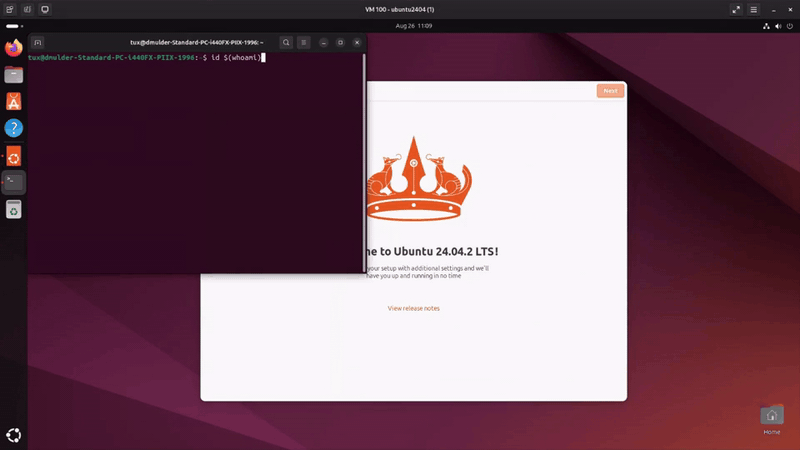Click the terminal title bar text

pos(196,42)
